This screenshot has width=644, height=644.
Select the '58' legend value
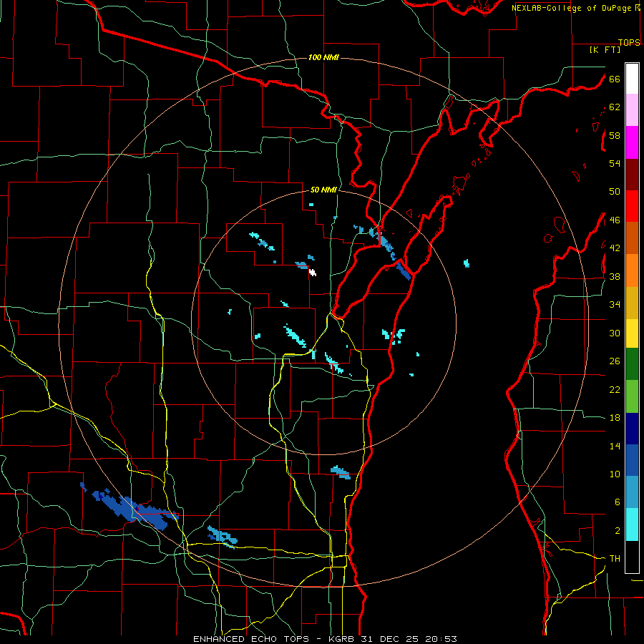(x=615, y=135)
